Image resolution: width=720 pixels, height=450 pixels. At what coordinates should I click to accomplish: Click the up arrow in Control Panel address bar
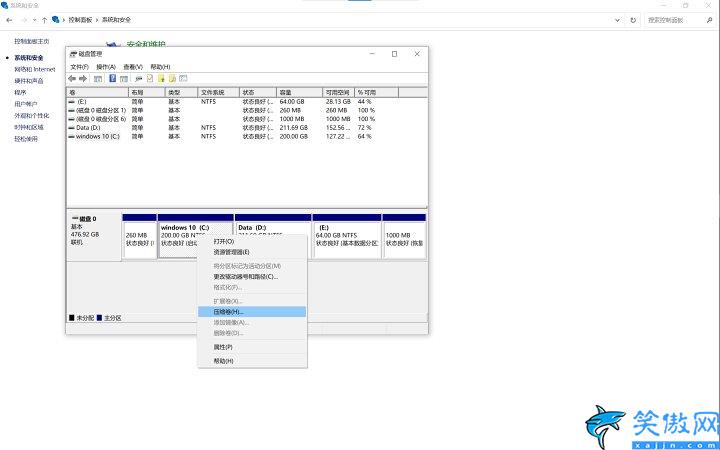pos(45,20)
